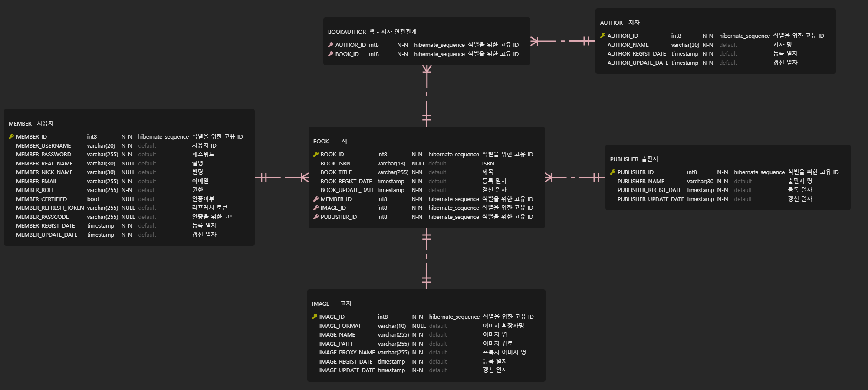The height and width of the screenshot is (390, 868).
Task: Select the relationship line between BOOKAUTHOR and AUTHOR
Action: (x=562, y=41)
